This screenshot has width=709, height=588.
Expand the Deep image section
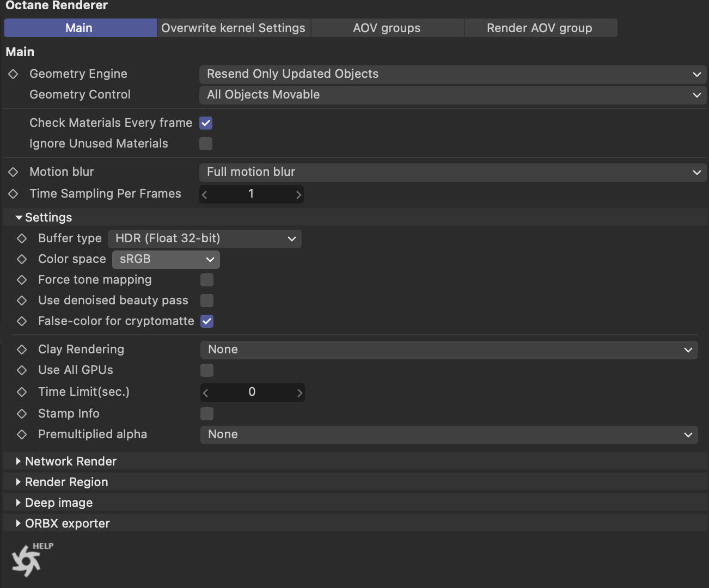tap(19, 503)
